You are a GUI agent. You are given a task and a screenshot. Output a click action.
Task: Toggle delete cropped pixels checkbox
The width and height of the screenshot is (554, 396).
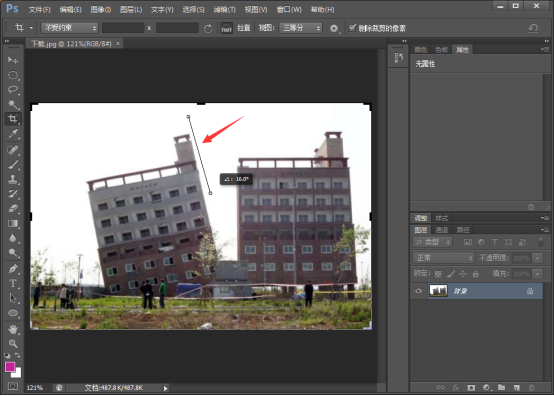point(352,28)
